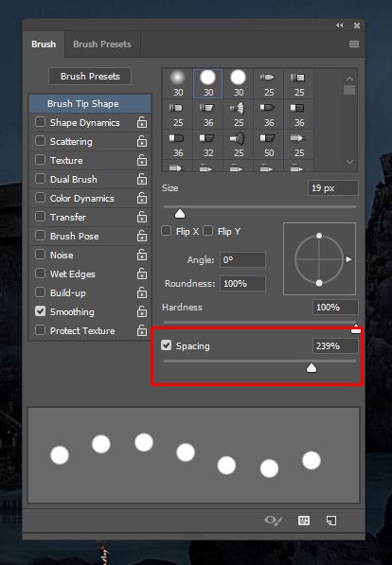392x565 pixels.
Task: Enable the Wet Edges checkbox
Action: click(40, 274)
